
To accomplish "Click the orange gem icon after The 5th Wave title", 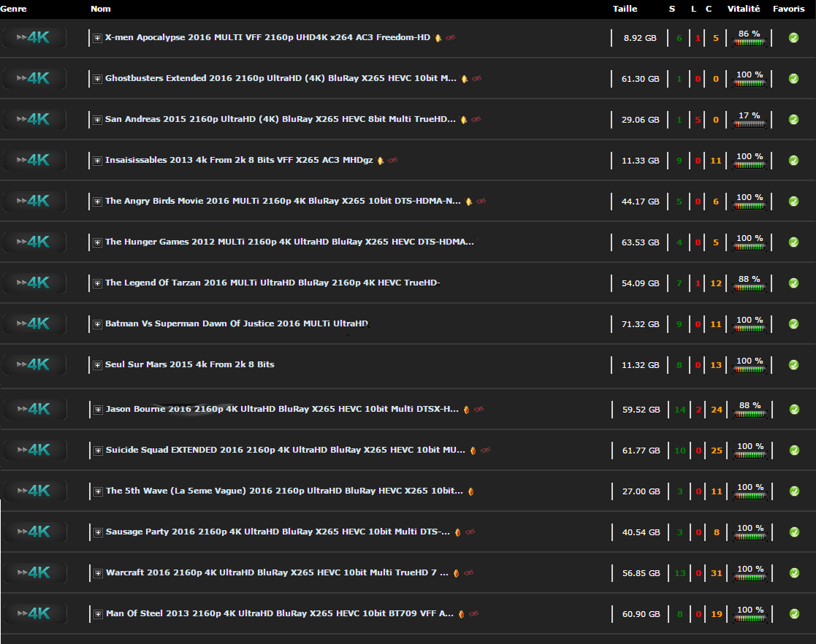I will 470,491.
